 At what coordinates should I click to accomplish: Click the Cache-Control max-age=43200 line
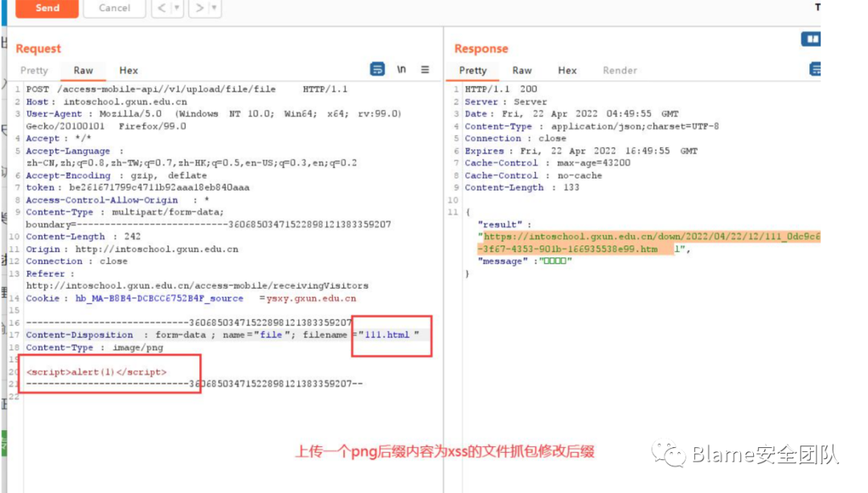547,162
